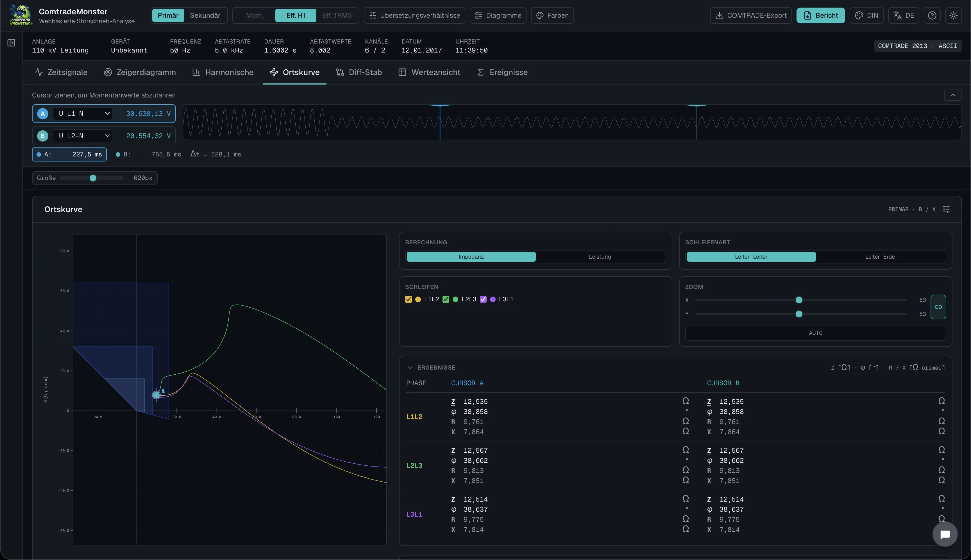Click the 20.554,32 V cursor B value
Image resolution: width=971 pixels, height=560 pixels.
[148, 136]
